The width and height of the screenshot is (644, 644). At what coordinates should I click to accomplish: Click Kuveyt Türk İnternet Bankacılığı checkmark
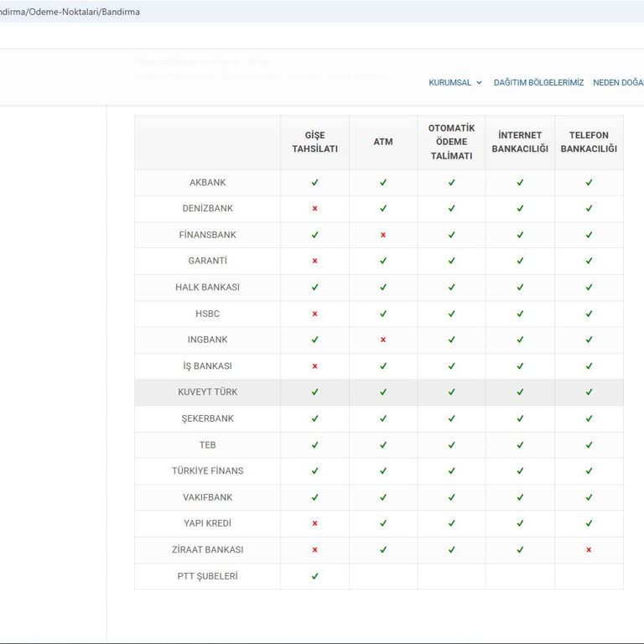coord(520,392)
